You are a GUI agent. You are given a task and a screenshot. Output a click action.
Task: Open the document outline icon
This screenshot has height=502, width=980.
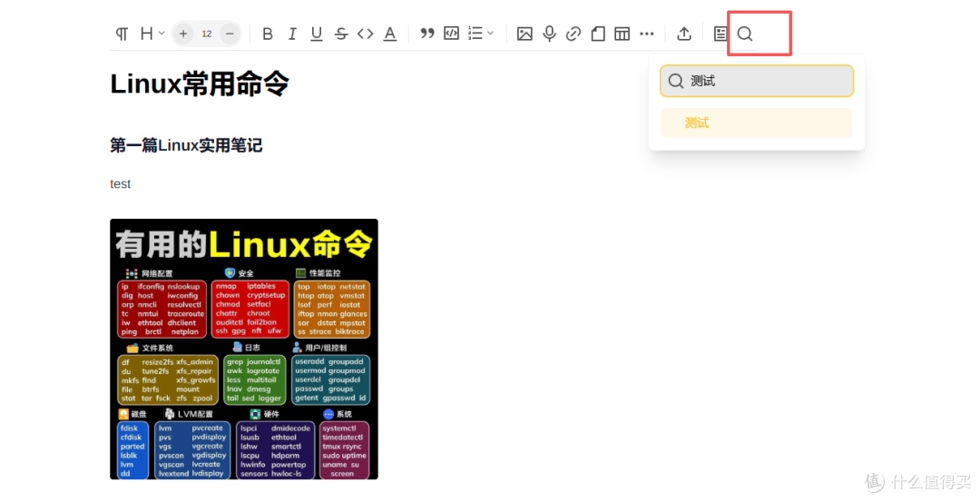pos(720,34)
